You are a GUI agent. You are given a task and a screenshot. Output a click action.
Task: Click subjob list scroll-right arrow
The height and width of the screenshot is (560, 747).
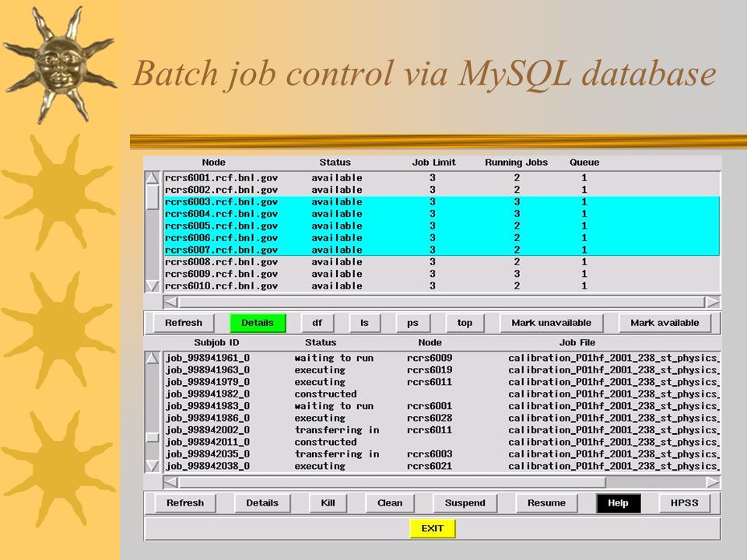pyautogui.click(x=712, y=482)
